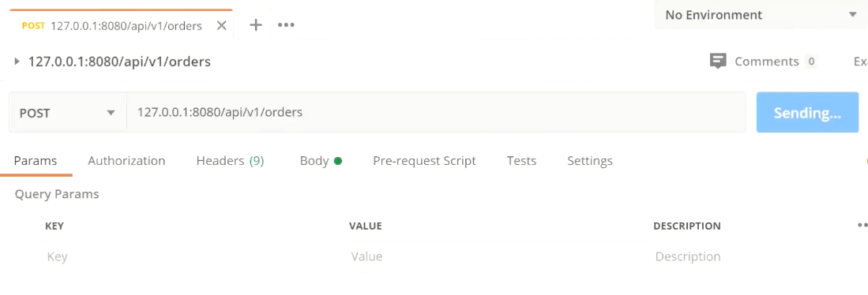This screenshot has height=295, width=868.
Task: Open the Pre-request Script tab
Action: coord(424,161)
